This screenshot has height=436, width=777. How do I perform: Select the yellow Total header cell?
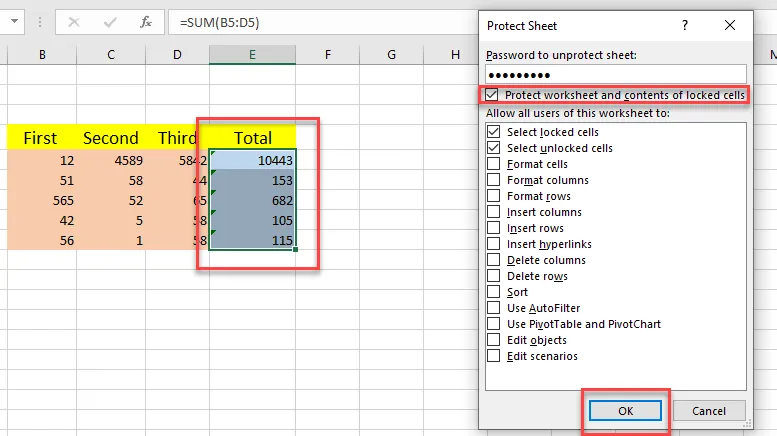point(252,137)
